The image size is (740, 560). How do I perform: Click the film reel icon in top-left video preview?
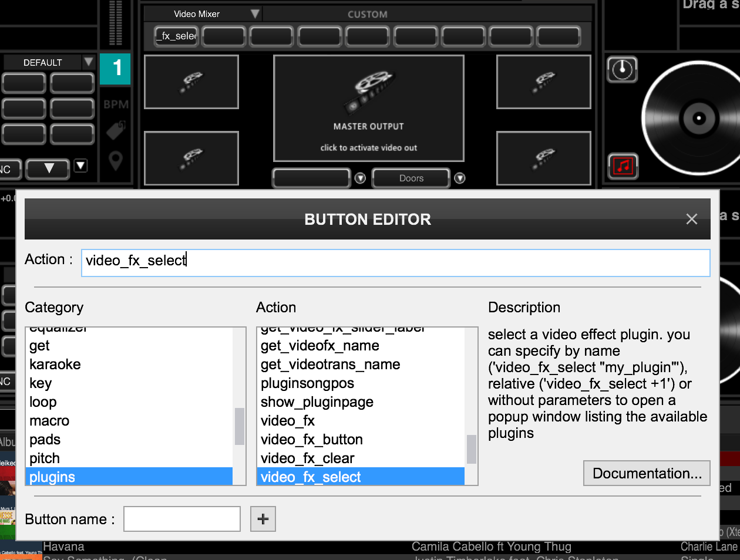click(x=191, y=82)
